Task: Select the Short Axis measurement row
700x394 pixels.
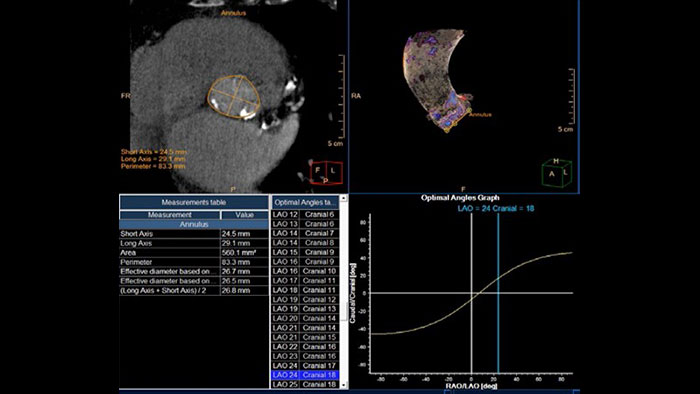Action: click(194, 234)
